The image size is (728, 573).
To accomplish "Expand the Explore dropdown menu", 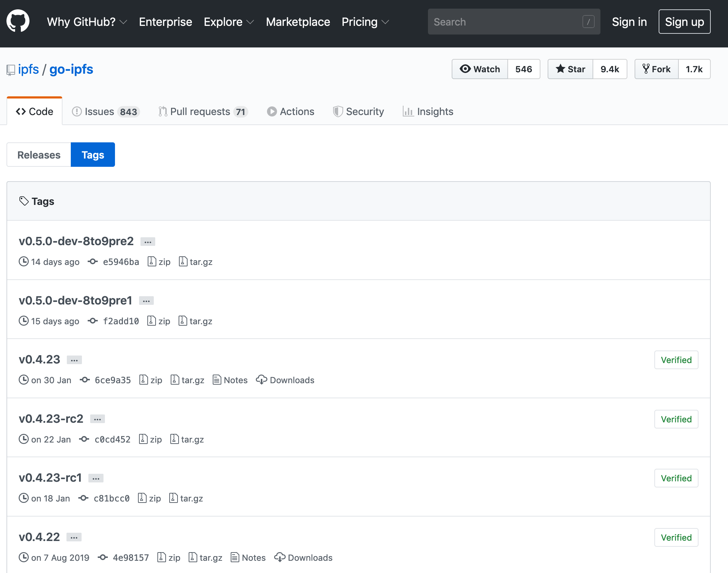I will coord(229,22).
